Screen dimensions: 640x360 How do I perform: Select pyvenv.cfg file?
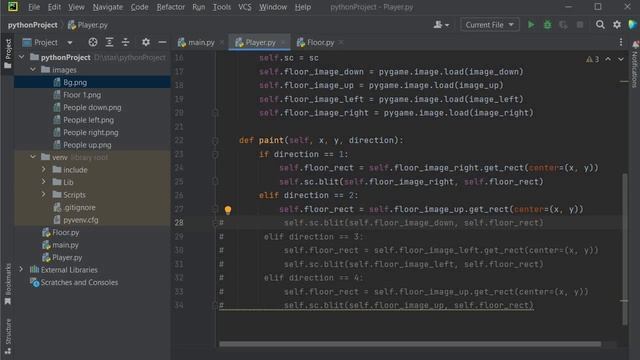(x=80, y=220)
